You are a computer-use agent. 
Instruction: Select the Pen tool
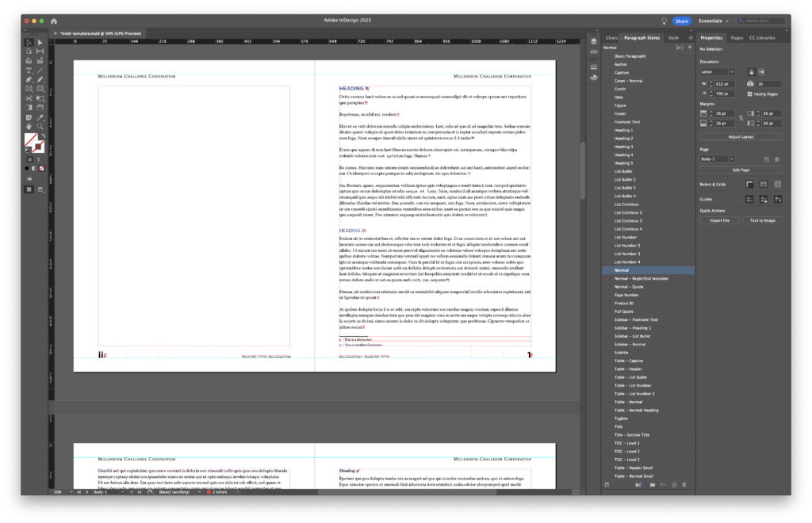pyautogui.click(x=29, y=80)
